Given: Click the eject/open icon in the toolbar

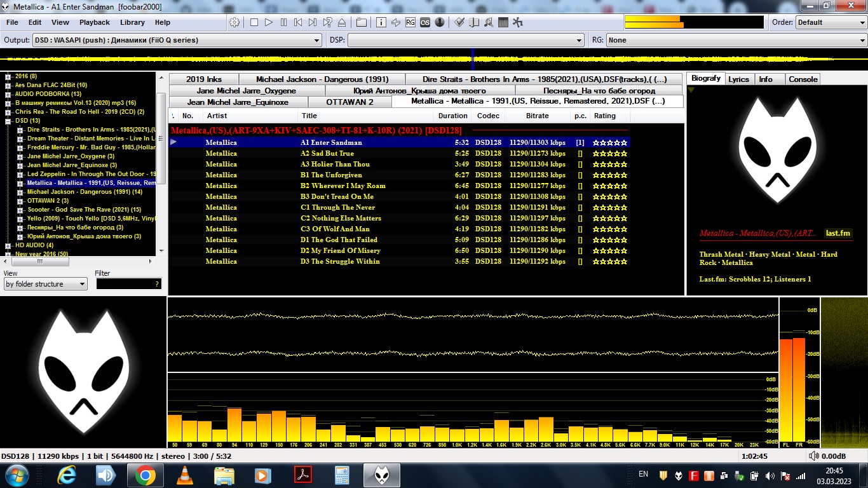Looking at the screenshot, I should point(342,22).
